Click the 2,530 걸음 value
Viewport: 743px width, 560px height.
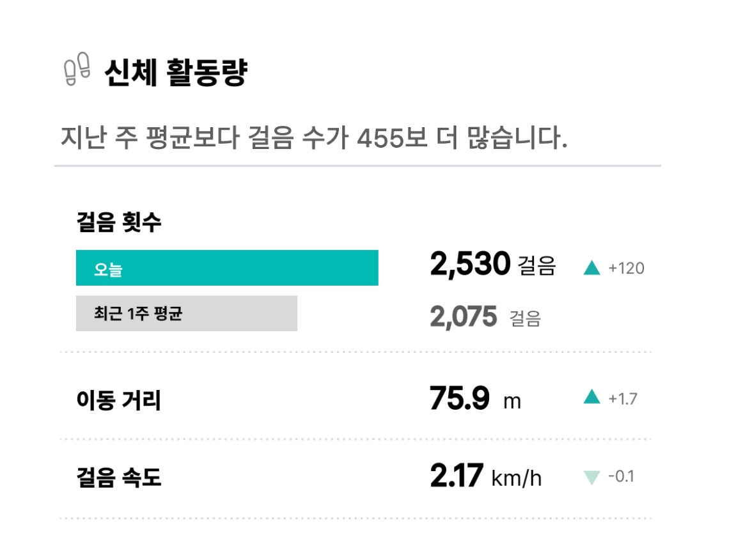click(493, 265)
